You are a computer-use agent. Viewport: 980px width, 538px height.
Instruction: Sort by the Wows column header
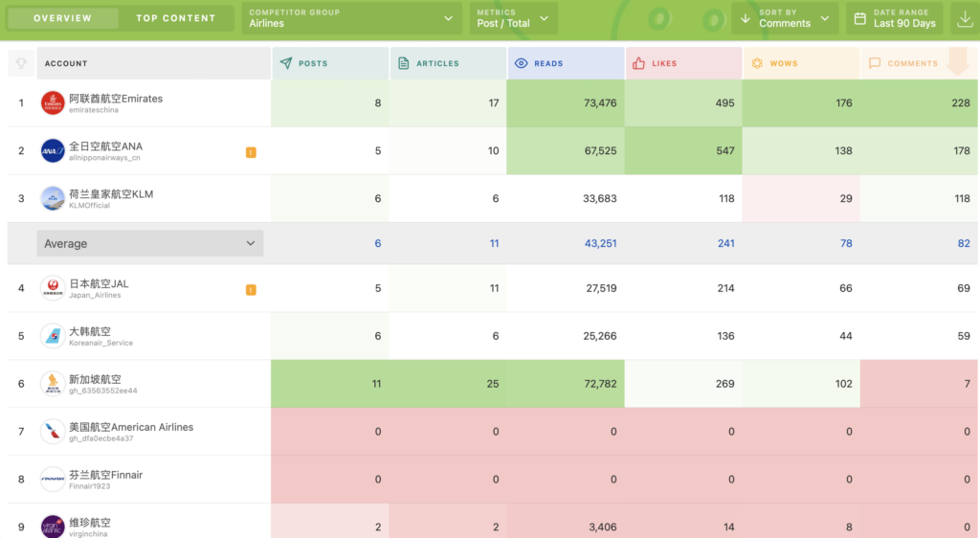(801, 63)
